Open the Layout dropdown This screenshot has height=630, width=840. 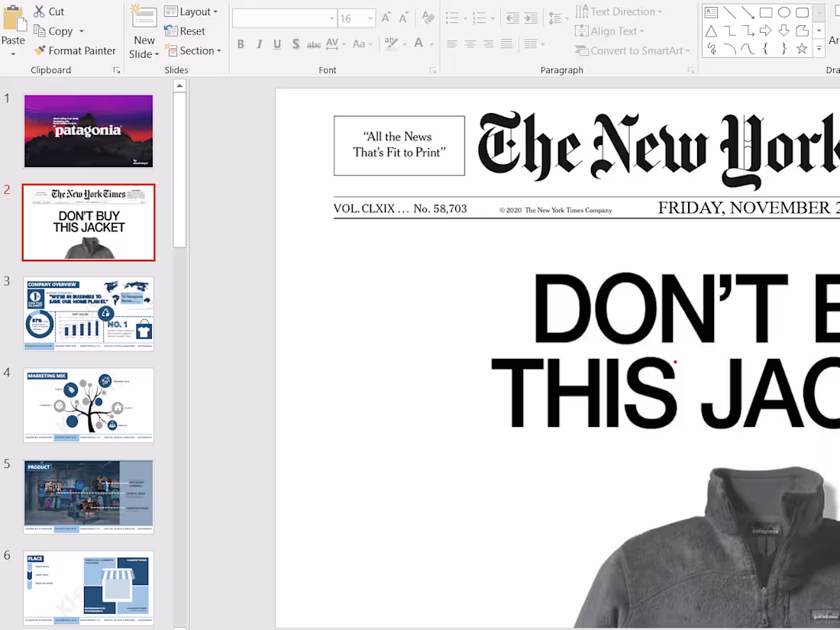point(192,11)
